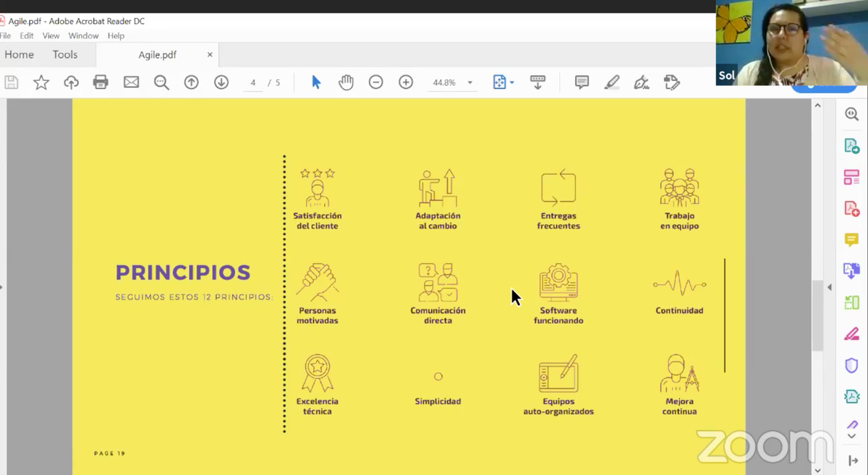
Task: Send the file by email
Action: pos(131,82)
